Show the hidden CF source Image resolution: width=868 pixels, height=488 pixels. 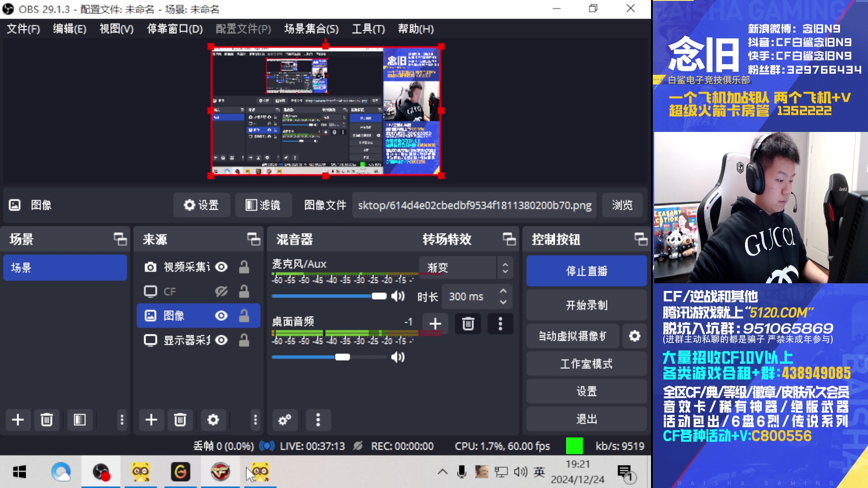(x=221, y=291)
